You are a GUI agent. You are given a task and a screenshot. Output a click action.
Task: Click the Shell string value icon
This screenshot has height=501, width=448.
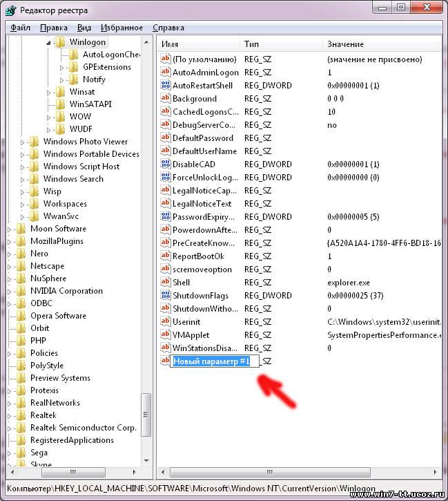coord(165,282)
